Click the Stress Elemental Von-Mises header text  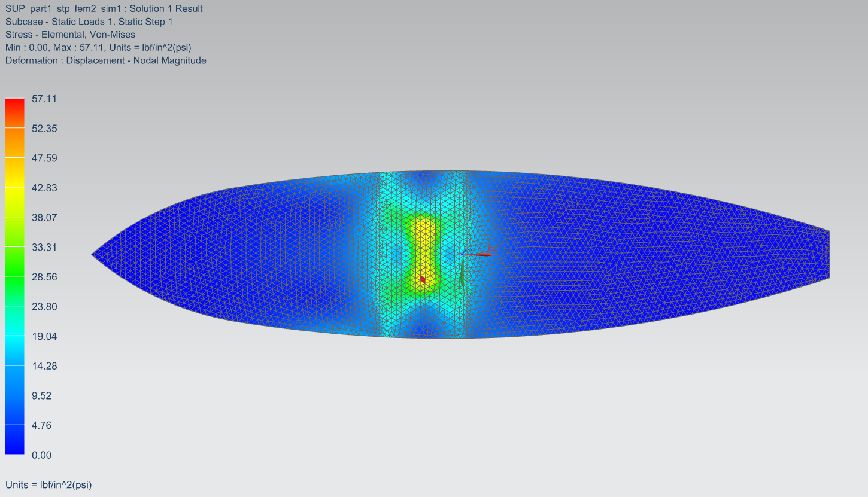click(70, 35)
